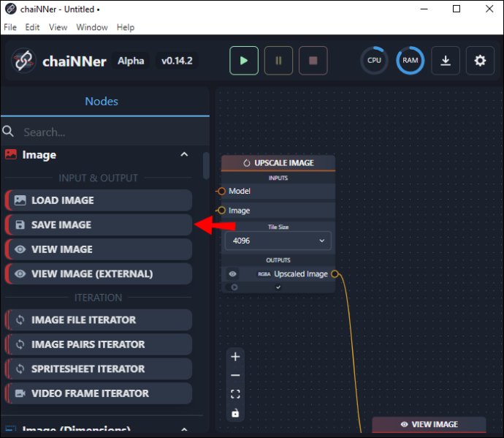Open the View menu
504x438 pixels.
(58, 27)
